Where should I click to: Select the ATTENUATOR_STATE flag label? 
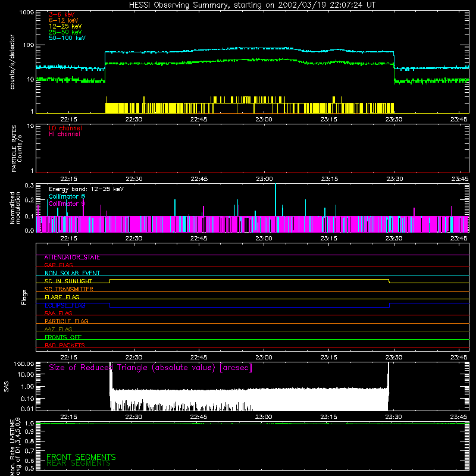72,258
